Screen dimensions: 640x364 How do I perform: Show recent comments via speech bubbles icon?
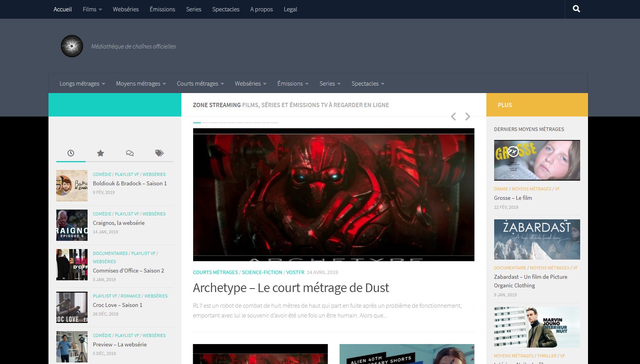point(130,153)
